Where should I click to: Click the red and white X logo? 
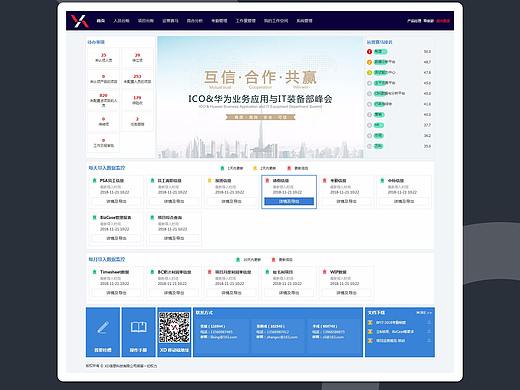pos(79,21)
